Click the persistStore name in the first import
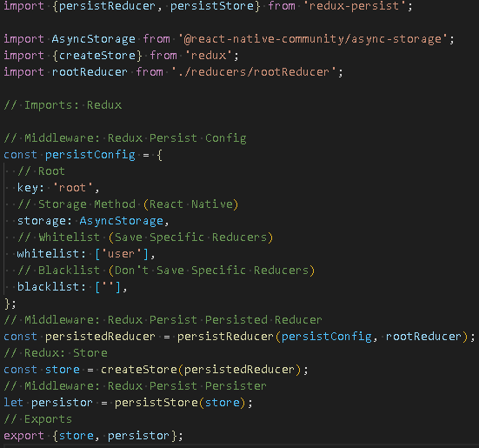479x448 pixels. (212, 6)
